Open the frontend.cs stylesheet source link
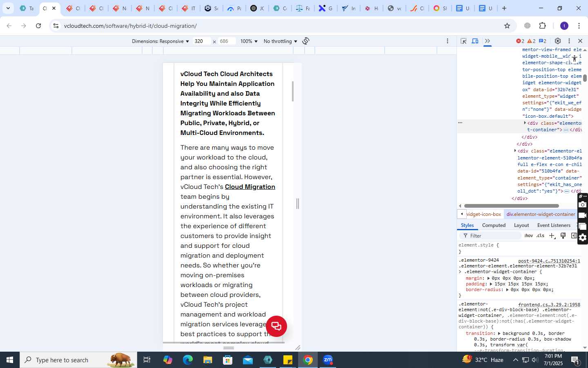This screenshot has width=588, height=368. [x=549, y=305]
